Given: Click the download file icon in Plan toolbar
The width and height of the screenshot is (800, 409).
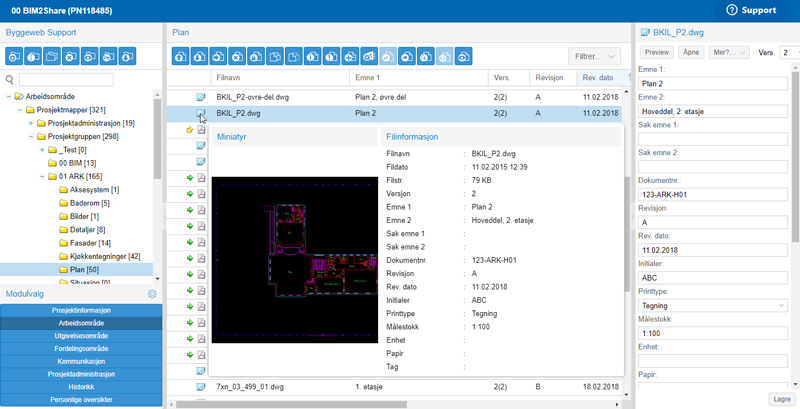Looking at the screenshot, I should (199, 56).
